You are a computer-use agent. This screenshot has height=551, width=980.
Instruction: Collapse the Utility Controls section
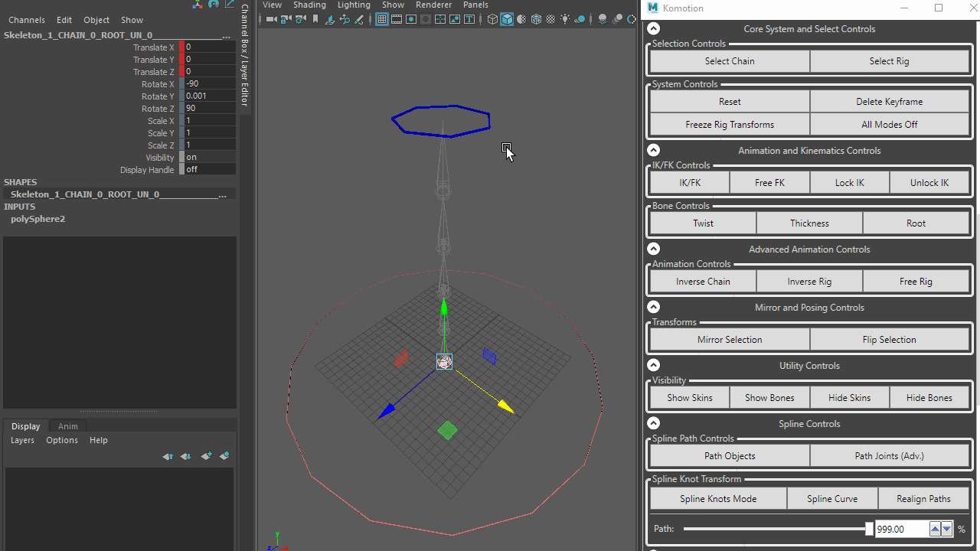(653, 365)
